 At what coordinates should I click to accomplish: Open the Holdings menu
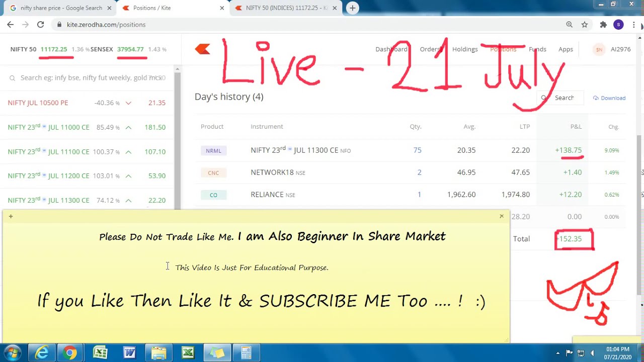point(465,49)
